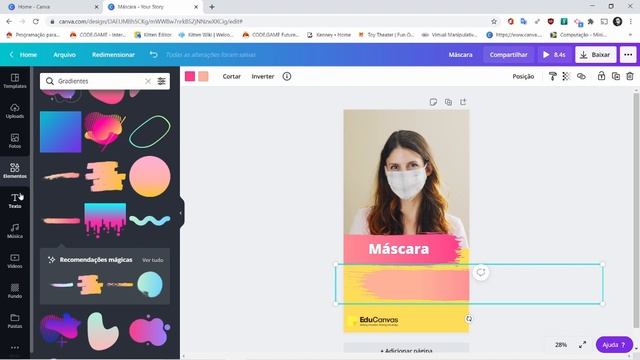Delete the selected element with trash icon
Screen dimensions: 640x360
coord(630,76)
